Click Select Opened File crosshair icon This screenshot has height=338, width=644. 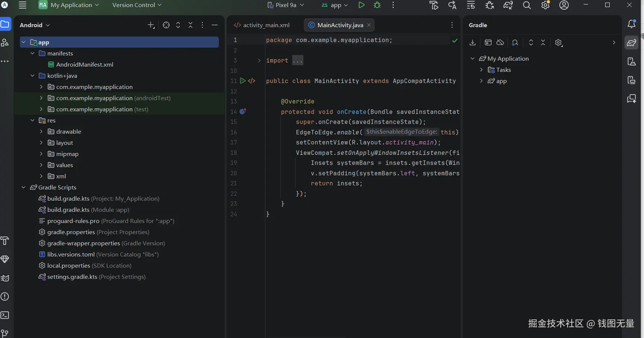(166, 25)
